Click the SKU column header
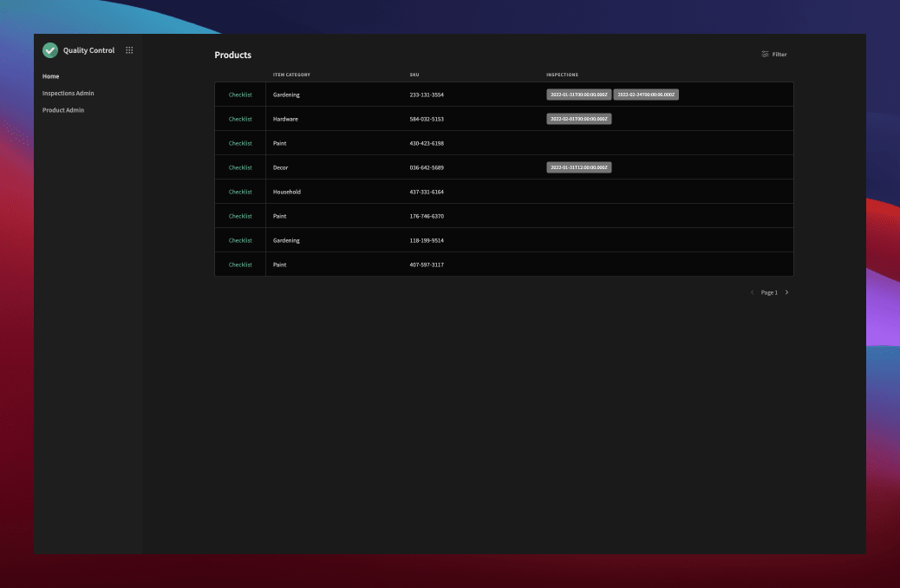Screen dimensions: 900x588 pyautogui.click(x=414, y=75)
